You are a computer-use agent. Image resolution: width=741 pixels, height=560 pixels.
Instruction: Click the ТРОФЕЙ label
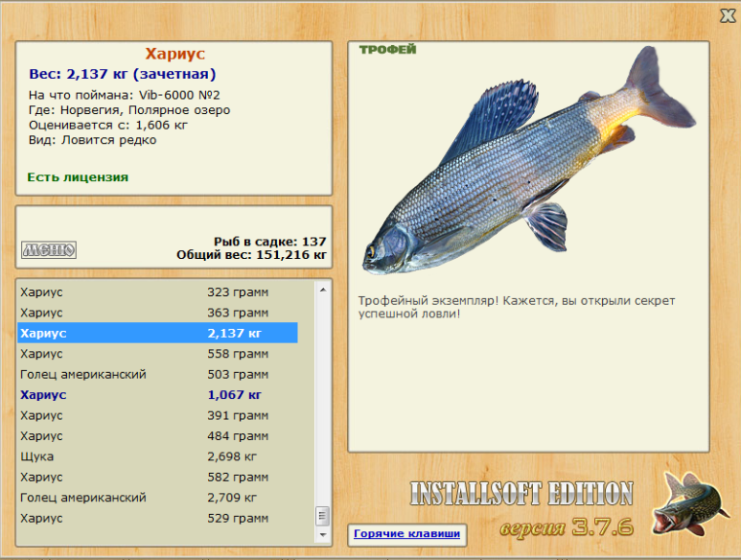tap(387, 50)
